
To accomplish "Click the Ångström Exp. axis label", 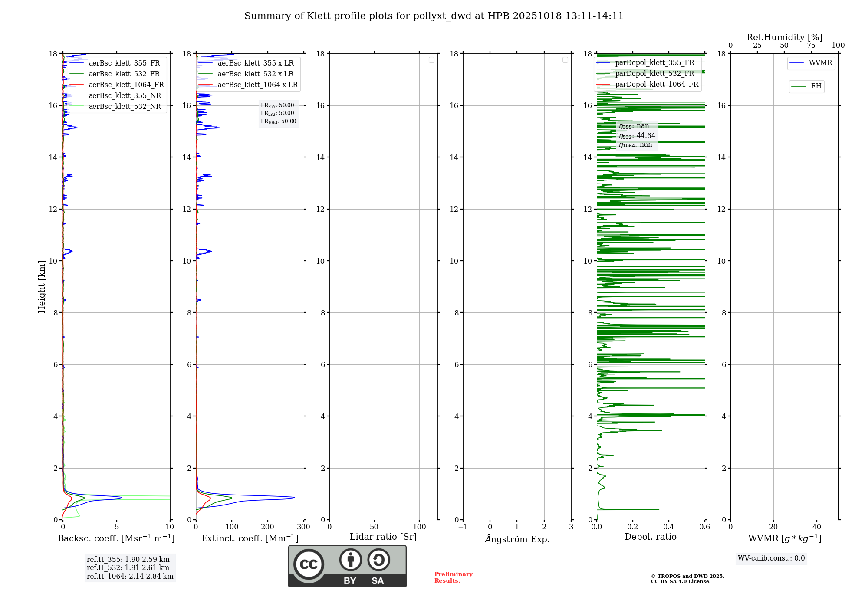I will tap(517, 539).
